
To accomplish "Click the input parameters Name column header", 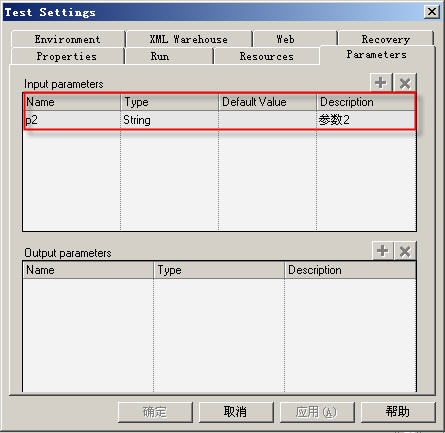I will (72, 102).
